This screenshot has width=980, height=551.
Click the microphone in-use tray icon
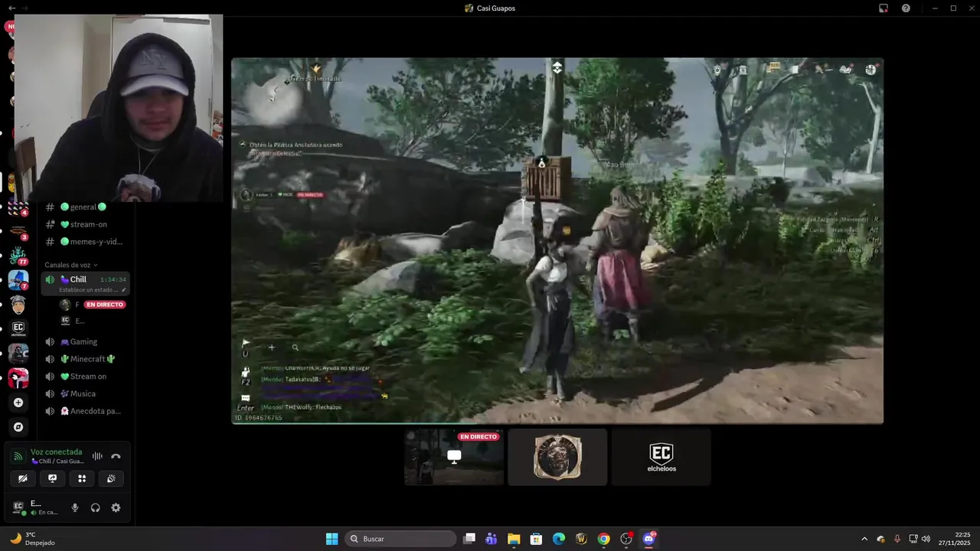click(x=897, y=539)
